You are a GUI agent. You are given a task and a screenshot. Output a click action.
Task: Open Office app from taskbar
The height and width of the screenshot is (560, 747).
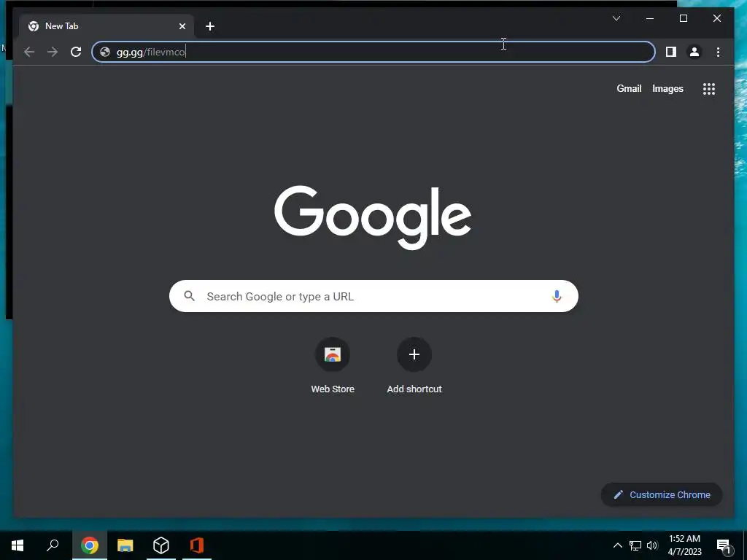(x=197, y=545)
